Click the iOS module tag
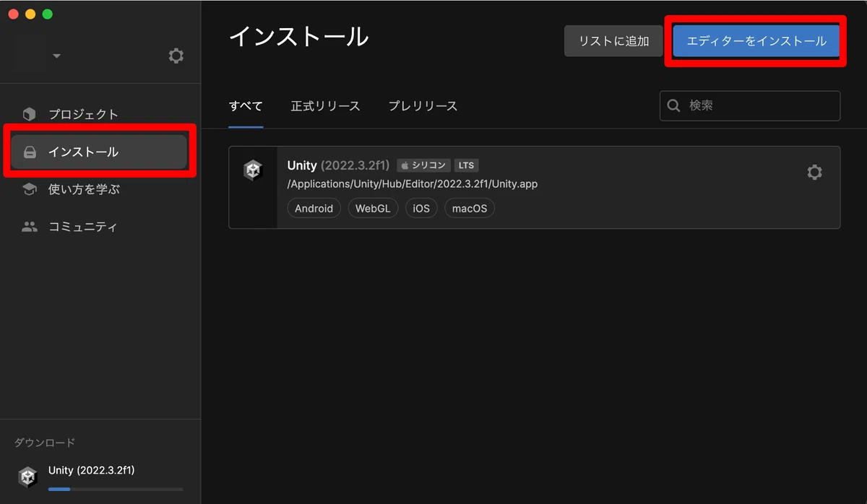 (x=421, y=209)
